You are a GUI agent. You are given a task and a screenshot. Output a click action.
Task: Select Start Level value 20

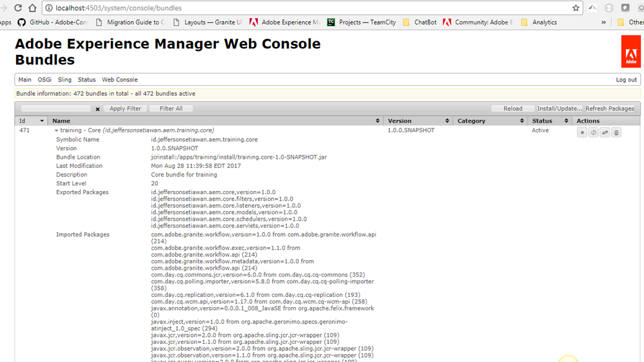[x=155, y=183]
